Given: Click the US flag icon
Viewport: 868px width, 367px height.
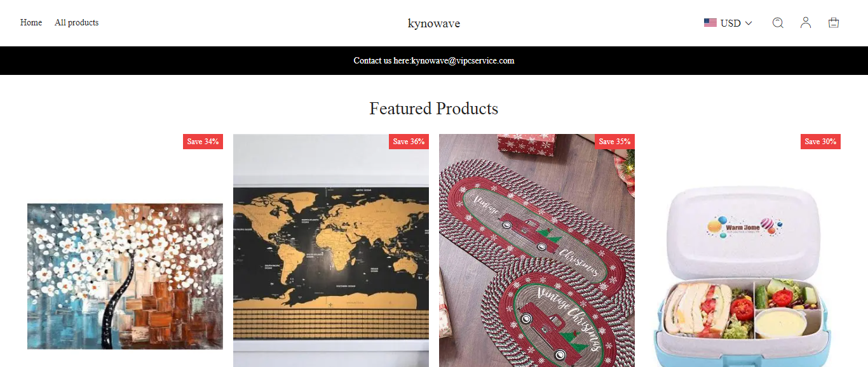Looking at the screenshot, I should coord(710,23).
